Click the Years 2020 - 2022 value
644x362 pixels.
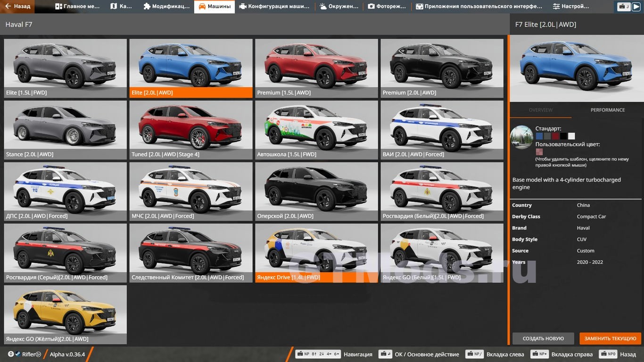(x=590, y=262)
